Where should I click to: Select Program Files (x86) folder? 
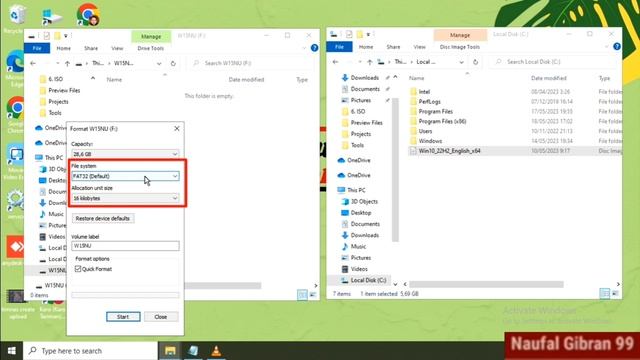442,121
